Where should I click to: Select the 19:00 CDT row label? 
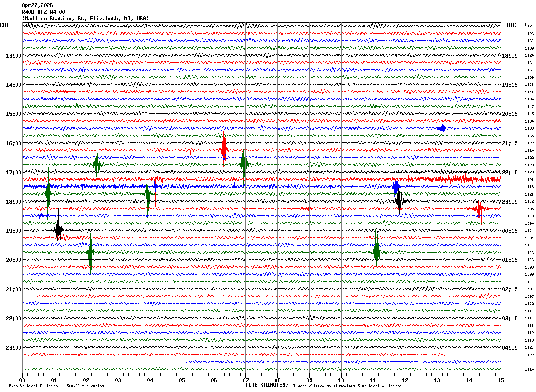[14, 231]
